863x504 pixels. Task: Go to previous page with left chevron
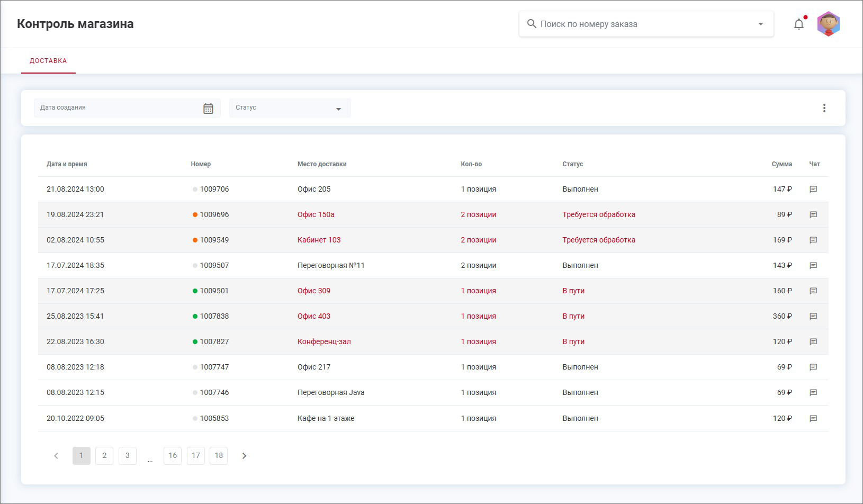[x=56, y=456]
